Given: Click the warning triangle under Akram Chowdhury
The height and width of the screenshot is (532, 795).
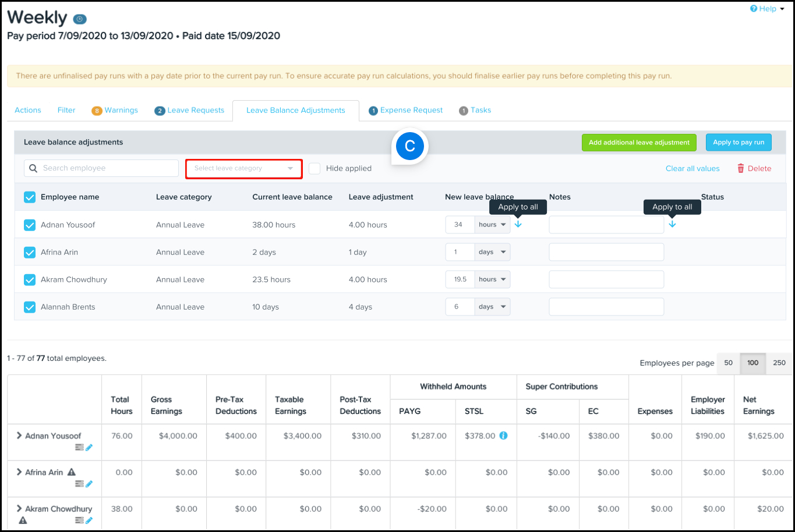Looking at the screenshot, I should 23,520.
